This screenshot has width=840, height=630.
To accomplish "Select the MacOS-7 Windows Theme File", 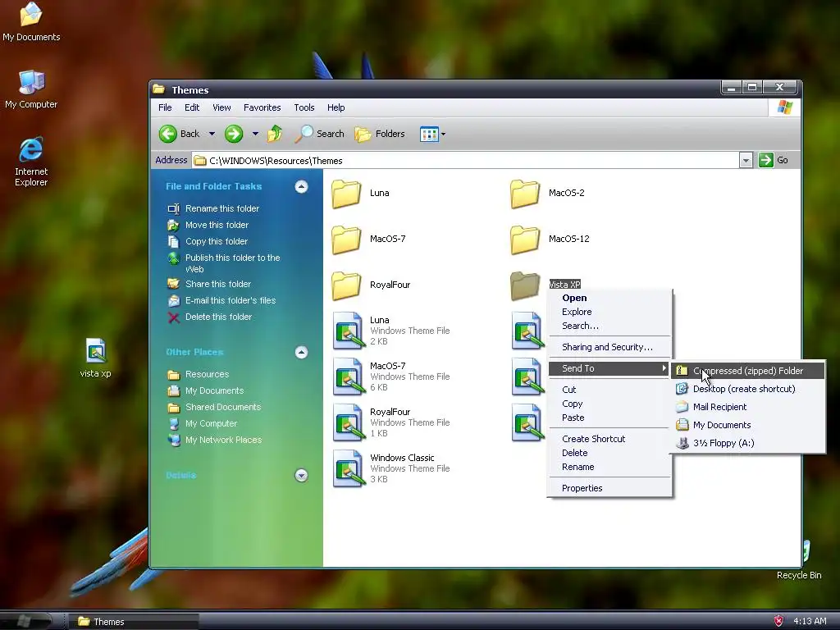I will click(x=348, y=377).
